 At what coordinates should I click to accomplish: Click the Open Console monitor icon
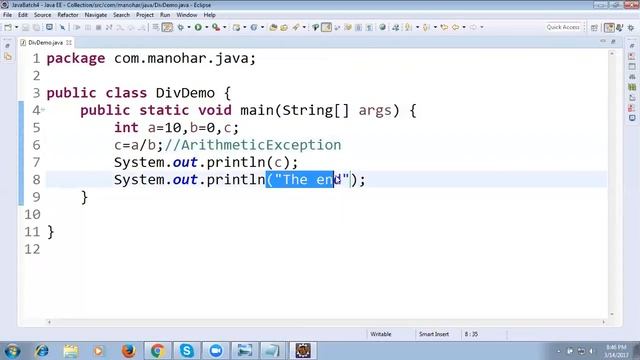point(49,27)
